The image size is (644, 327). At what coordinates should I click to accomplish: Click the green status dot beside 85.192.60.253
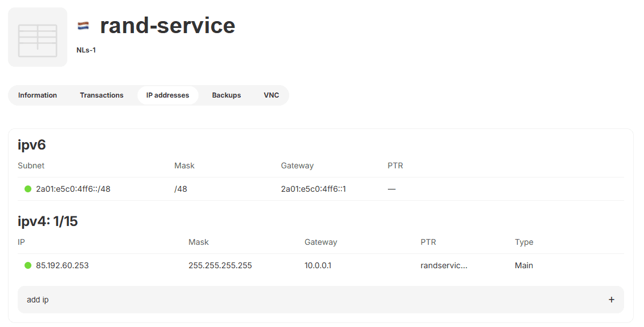[x=28, y=265]
